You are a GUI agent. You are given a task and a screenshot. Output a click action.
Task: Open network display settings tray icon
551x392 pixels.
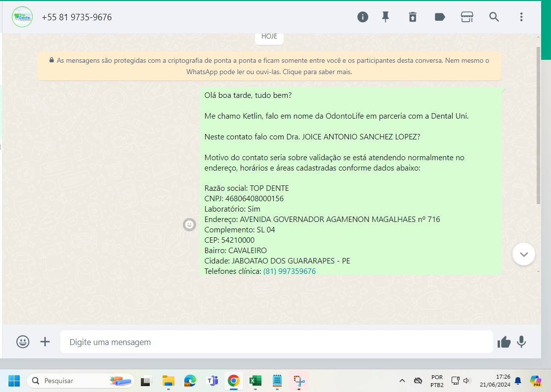click(x=456, y=381)
